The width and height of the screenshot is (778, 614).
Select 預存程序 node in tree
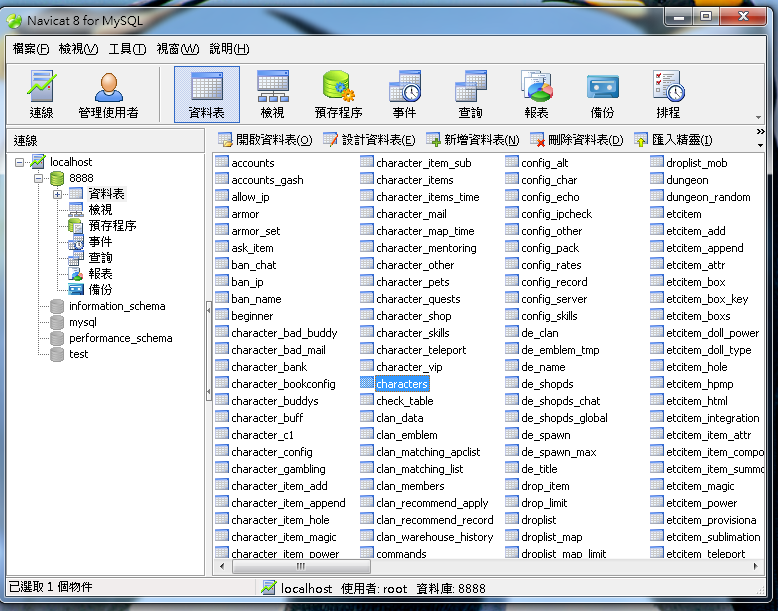click(x=112, y=226)
